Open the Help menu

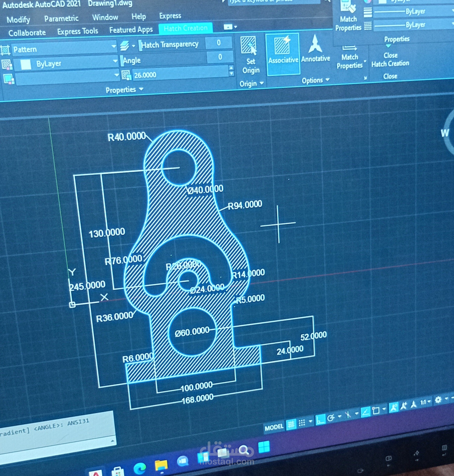(x=138, y=17)
